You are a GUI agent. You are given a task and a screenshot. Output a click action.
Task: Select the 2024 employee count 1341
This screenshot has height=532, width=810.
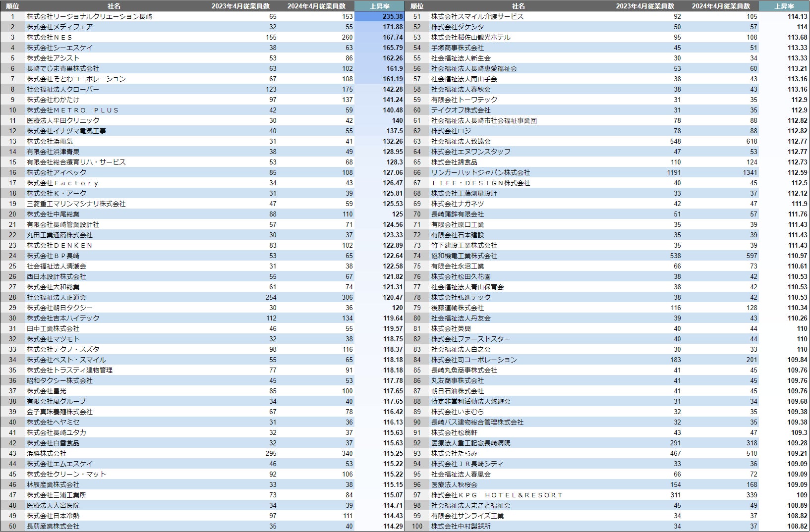(x=750, y=172)
